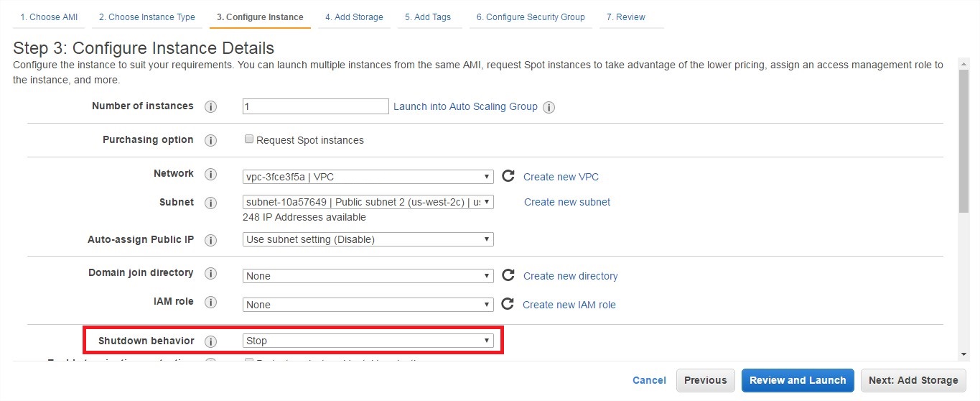Open info icon for Number of instances
Image resolution: width=980 pixels, height=401 pixels.
[x=210, y=106]
